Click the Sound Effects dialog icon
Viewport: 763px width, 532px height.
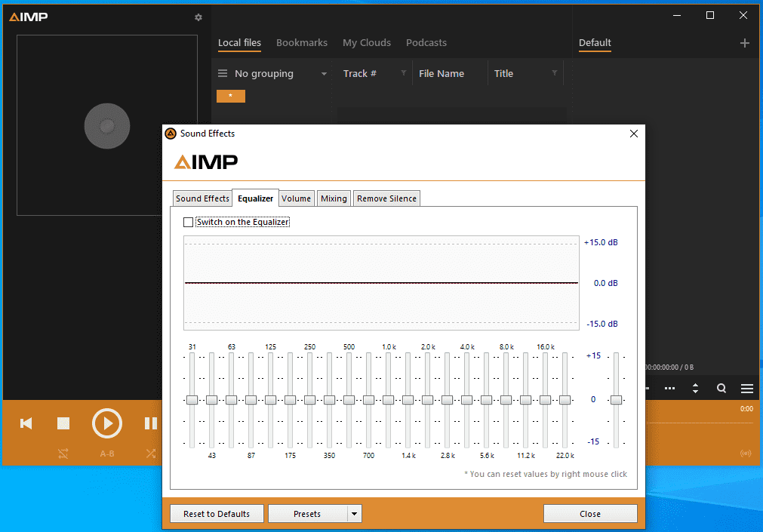tap(171, 134)
